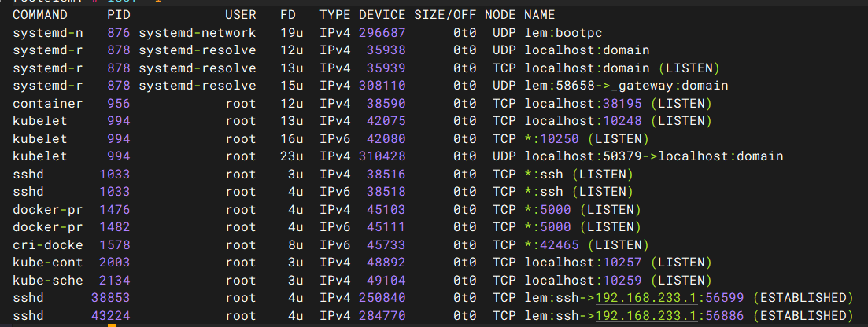The width and height of the screenshot is (868, 327).
Task: Click the SIZE/OFF column header
Action: [x=445, y=15]
